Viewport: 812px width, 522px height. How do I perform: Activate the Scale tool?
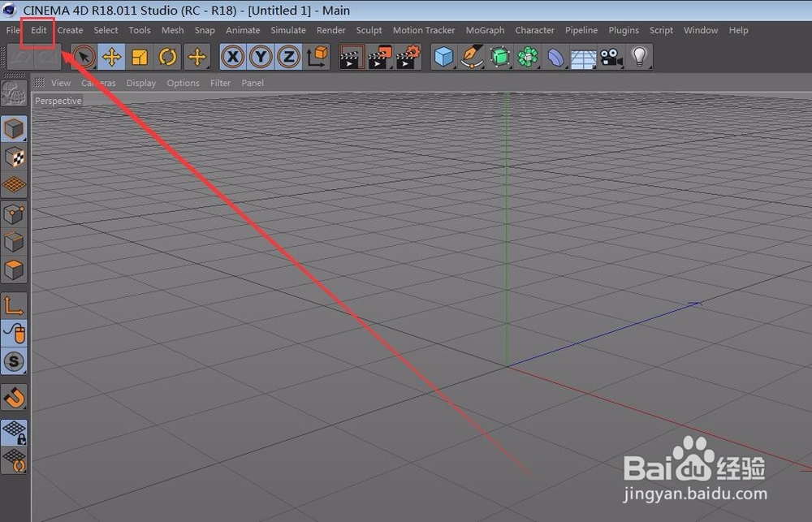coord(140,57)
